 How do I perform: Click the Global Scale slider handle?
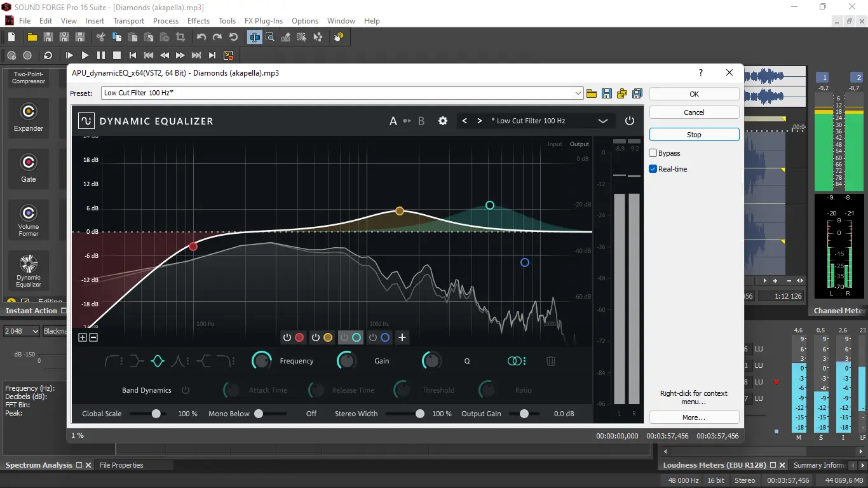(156, 414)
